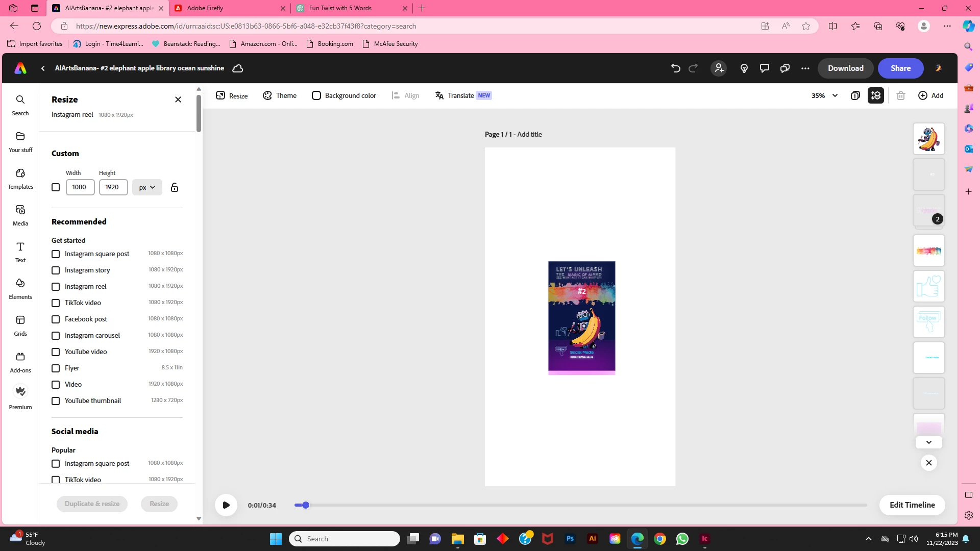The width and height of the screenshot is (980, 551).
Task: Open the Add-ons panel
Action: click(x=20, y=362)
